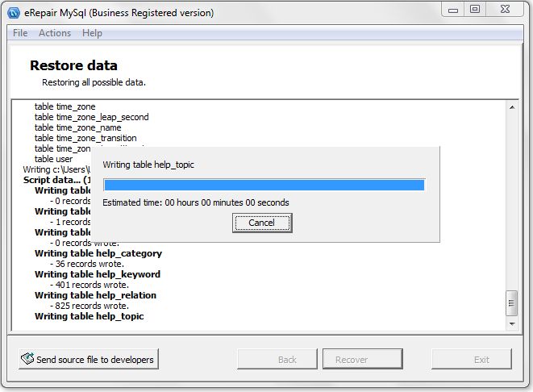Click 'Restoring all possible data.' subtitle
Screen dimensions: 533x392
[94, 82]
